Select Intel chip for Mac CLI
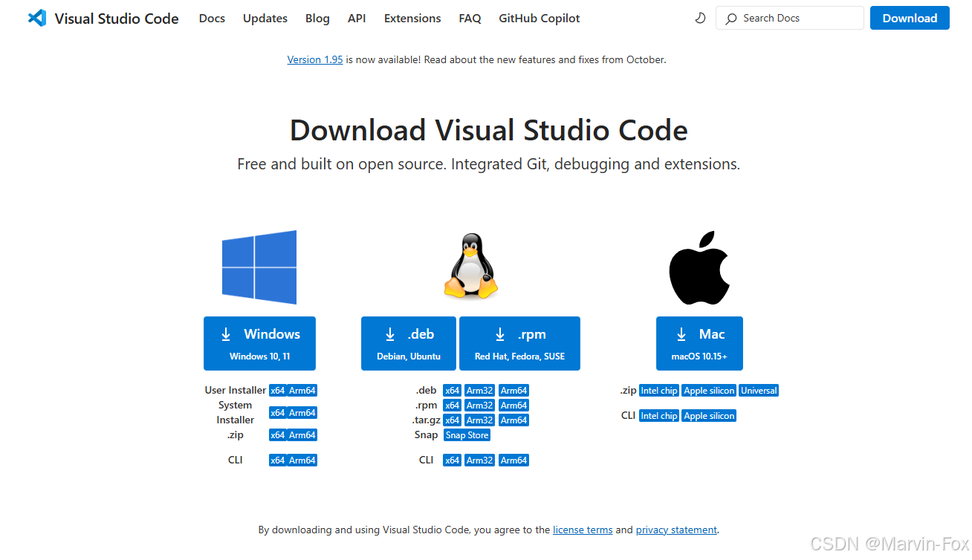972x560 pixels. tap(659, 416)
